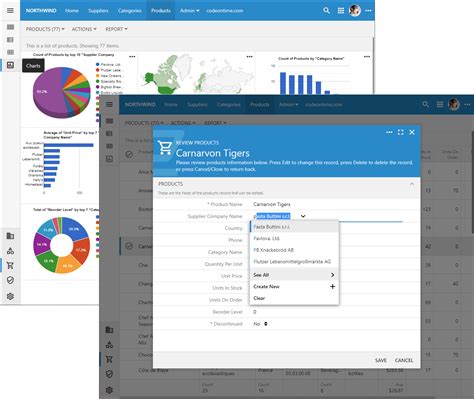Open apps grid icon in front window header
The width and height of the screenshot is (474, 399).
pos(440,105)
